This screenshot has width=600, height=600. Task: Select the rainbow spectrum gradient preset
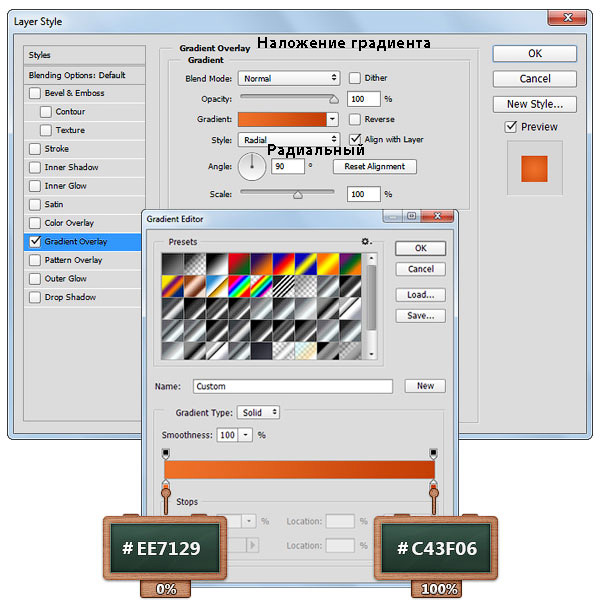point(239,286)
